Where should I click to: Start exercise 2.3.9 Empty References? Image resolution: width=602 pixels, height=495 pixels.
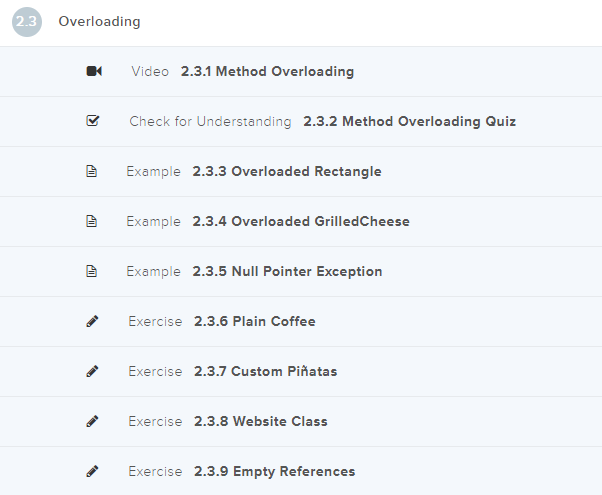275,472
